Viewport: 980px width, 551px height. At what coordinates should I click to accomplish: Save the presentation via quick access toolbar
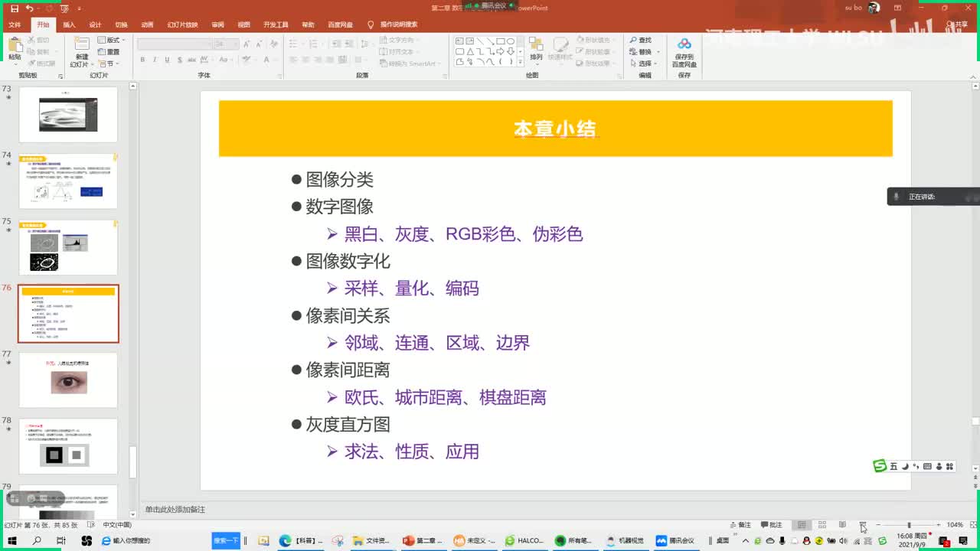pos(14,8)
